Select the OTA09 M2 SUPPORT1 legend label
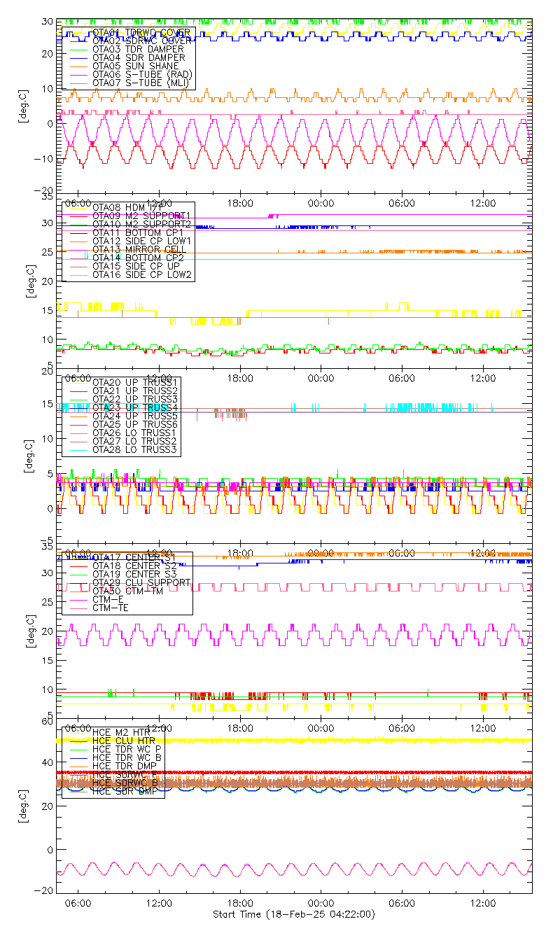The width and height of the screenshot is (560, 945). 141,216
